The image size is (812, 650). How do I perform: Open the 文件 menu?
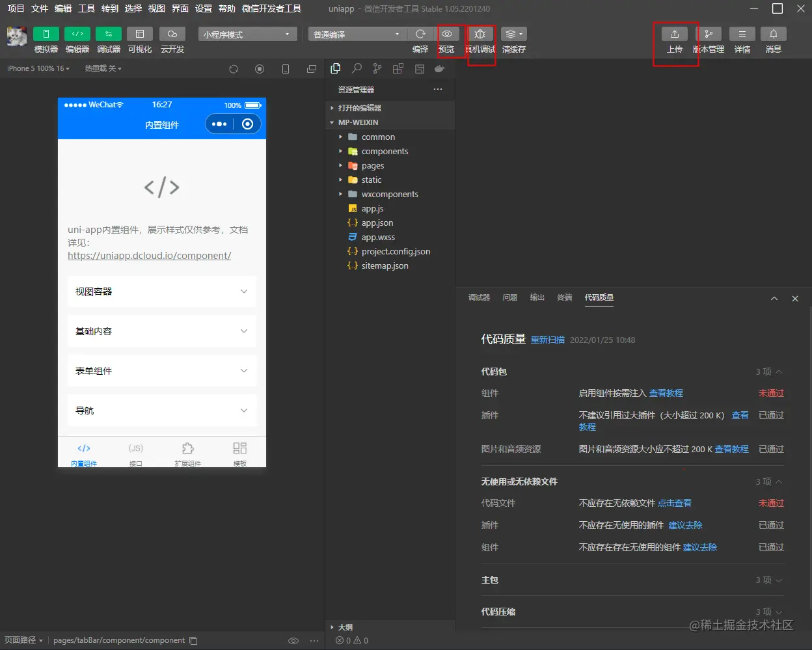click(x=40, y=8)
